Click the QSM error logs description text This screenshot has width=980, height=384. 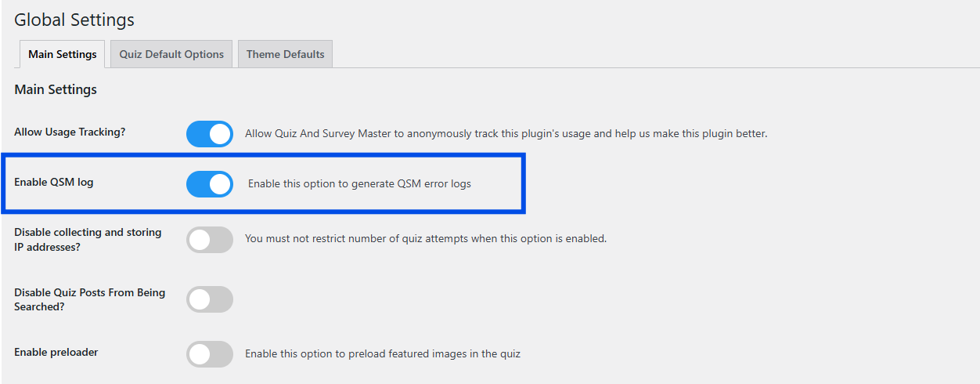pyautogui.click(x=359, y=184)
